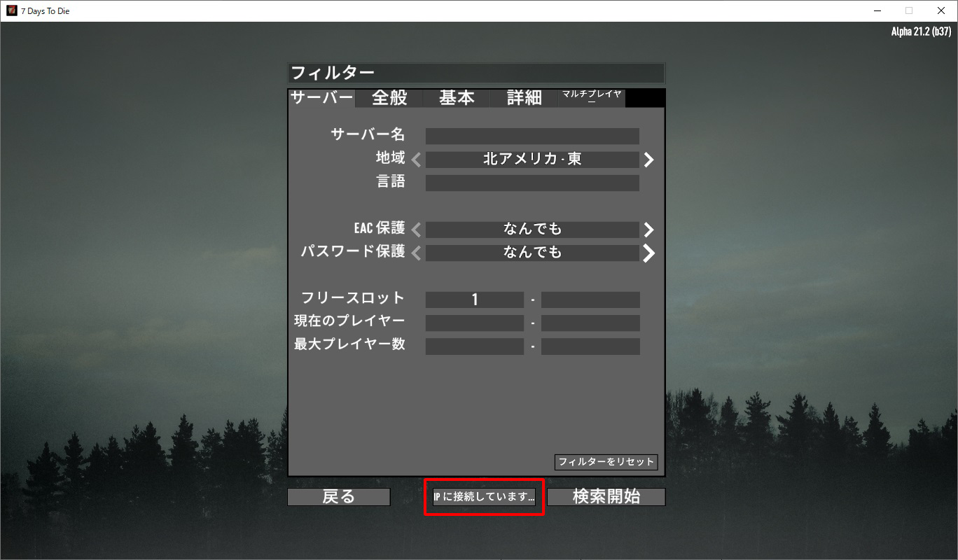This screenshot has width=958, height=560.
Task: Click the 7 Days To Die title bar icon
Action: tap(12, 10)
